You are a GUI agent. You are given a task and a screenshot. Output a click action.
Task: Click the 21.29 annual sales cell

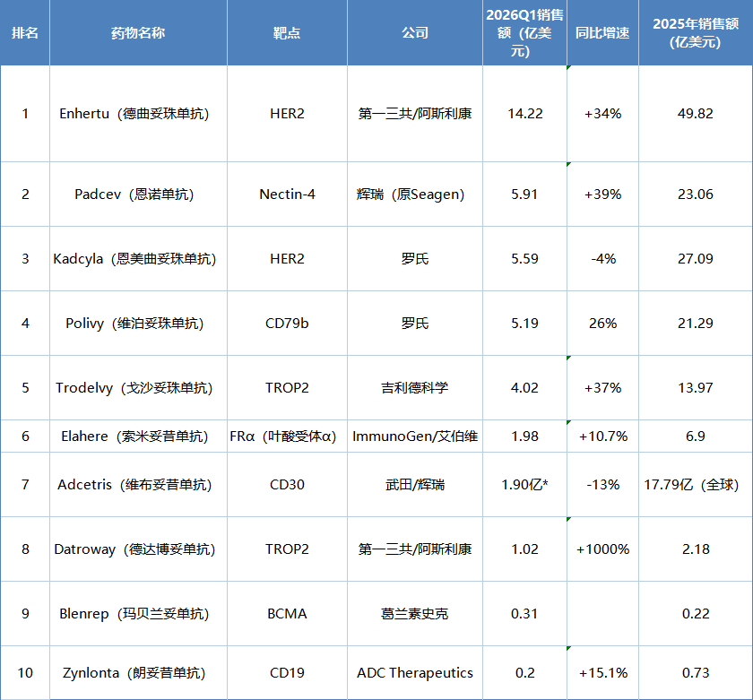pos(696,324)
